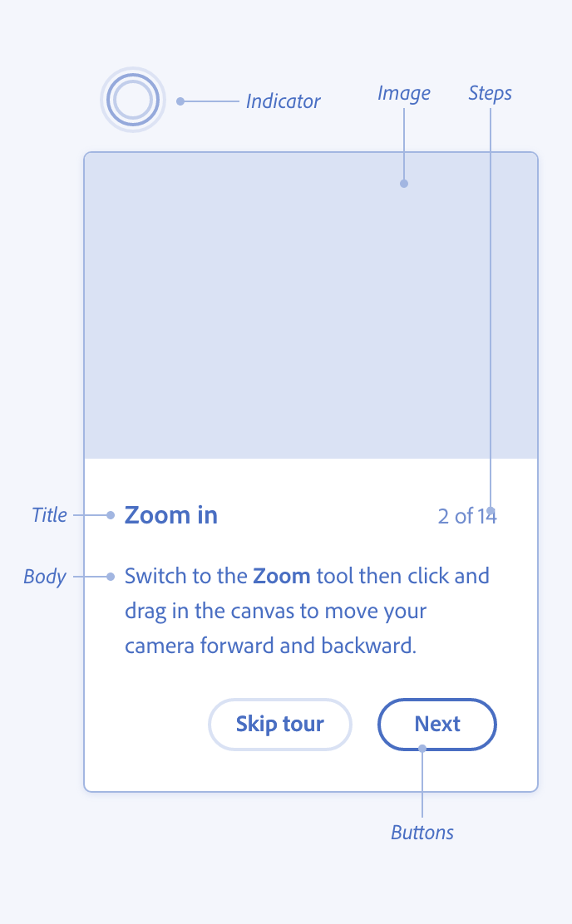This screenshot has width=572, height=924.
Task: Click the italic Image annotation label
Action: tap(403, 93)
